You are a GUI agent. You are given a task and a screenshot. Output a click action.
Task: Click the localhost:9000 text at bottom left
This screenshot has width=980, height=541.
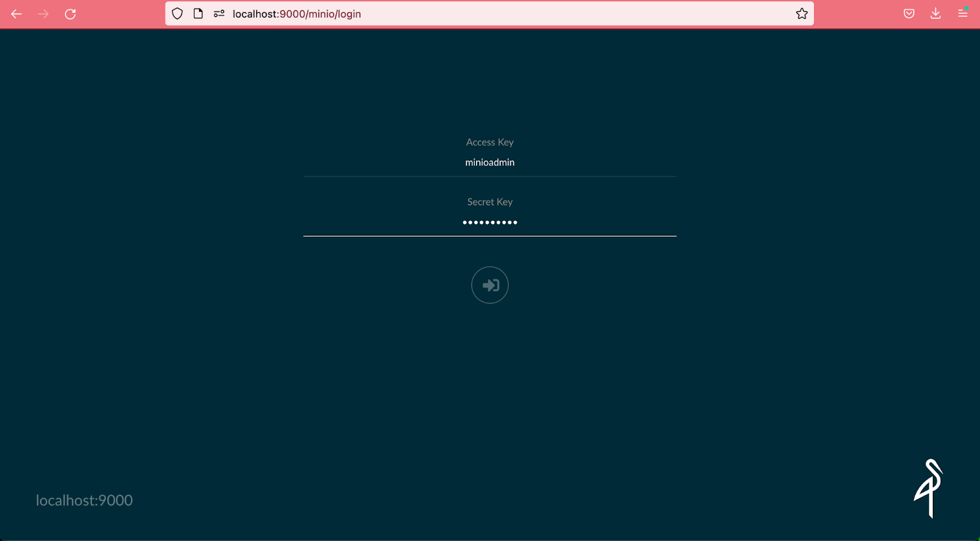[85, 500]
